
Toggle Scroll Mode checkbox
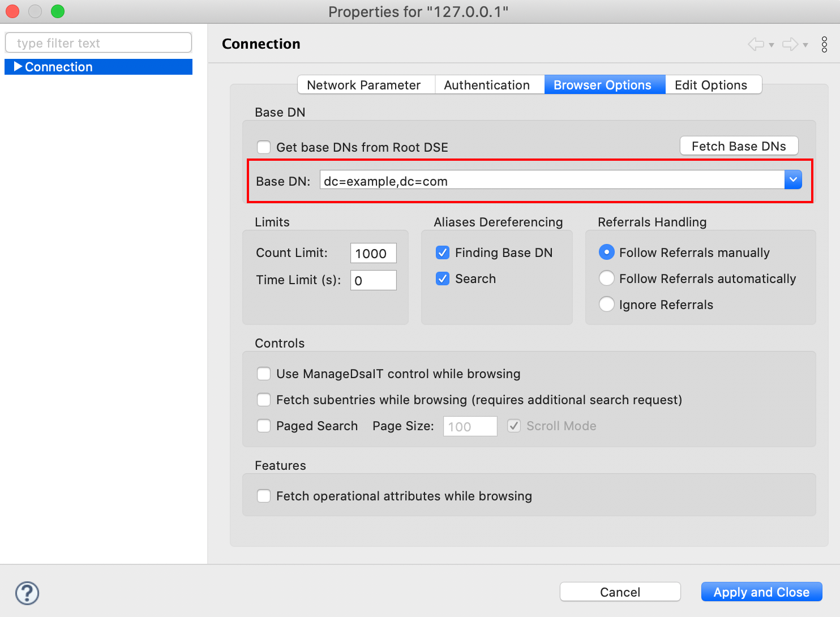point(514,426)
